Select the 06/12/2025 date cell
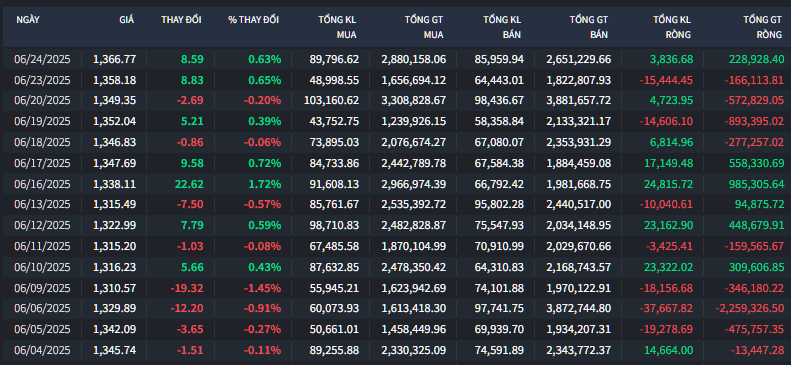Image resolution: width=791 pixels, height=365 pixels. tap(42, 225)
